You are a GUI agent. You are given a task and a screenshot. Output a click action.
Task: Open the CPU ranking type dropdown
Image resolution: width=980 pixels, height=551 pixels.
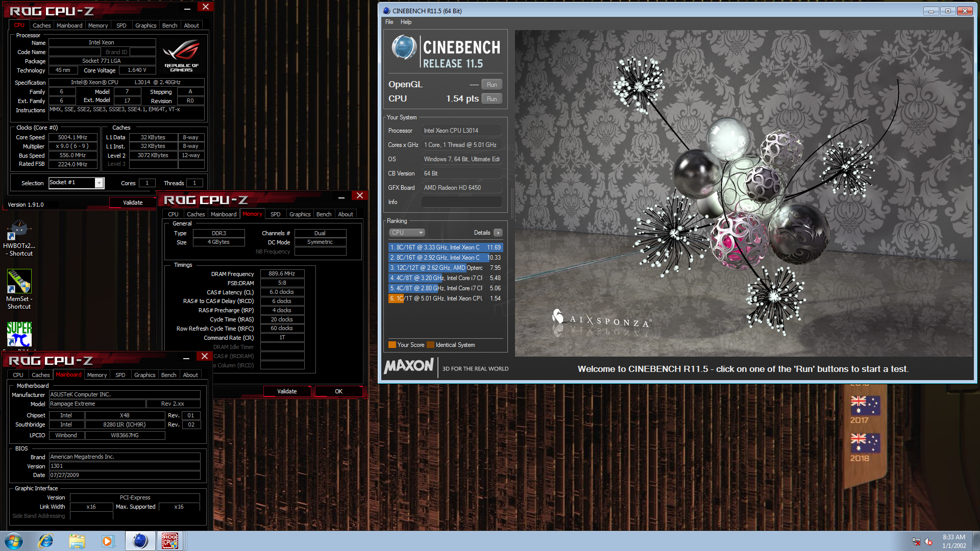(407, 233)
